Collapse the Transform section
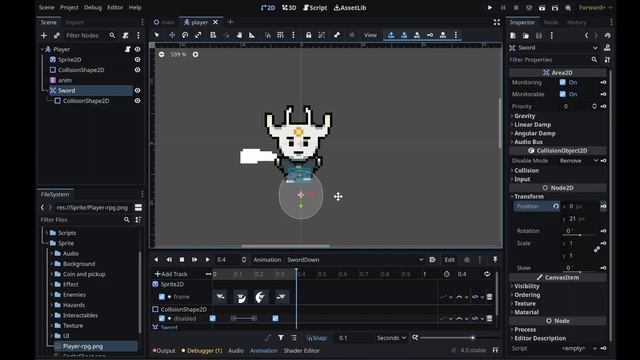 [x=528, y=196]
